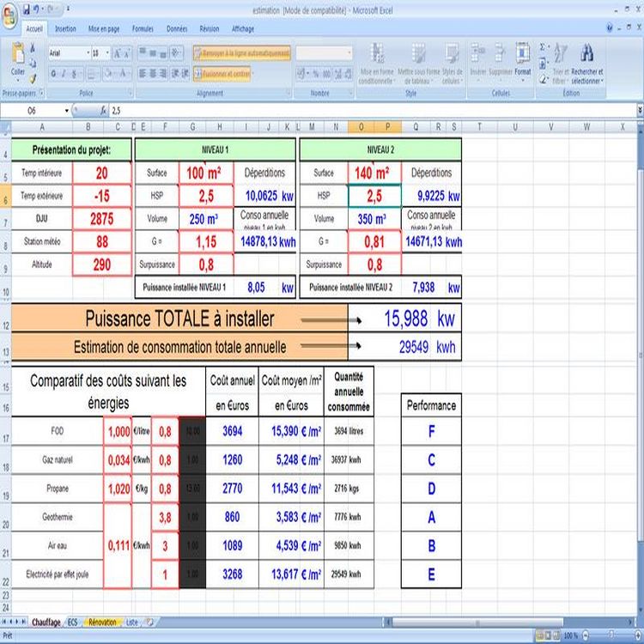Click the AutoSum sigma icon
Viewport: 644px width, 644px height.
coord(543,46)
